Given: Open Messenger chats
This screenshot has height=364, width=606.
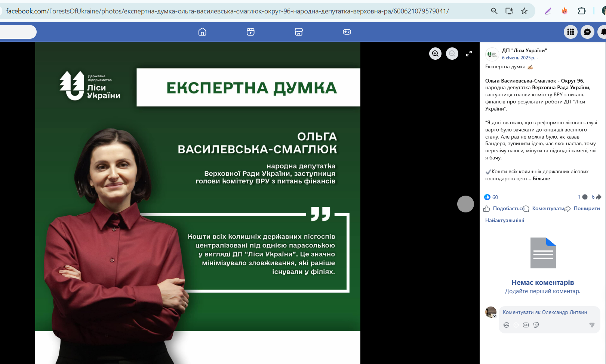Looking at the screenshot, I should point(588,32).
